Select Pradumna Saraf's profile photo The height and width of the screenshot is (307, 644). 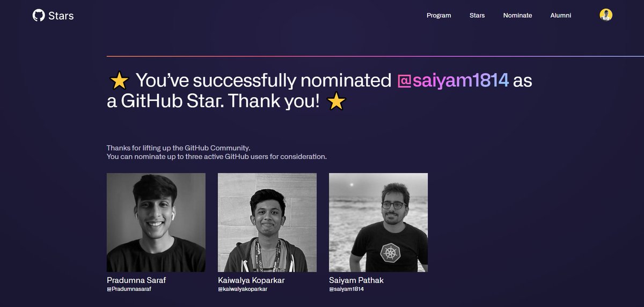pos(156,222)
